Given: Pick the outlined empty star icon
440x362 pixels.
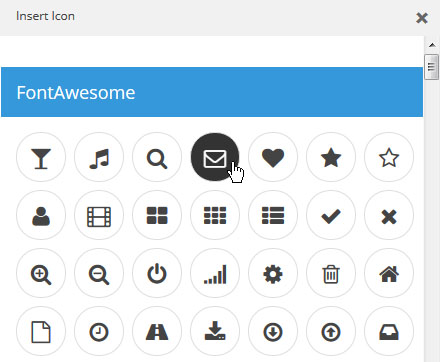Looking at the screenshot, I should (389, 157).
